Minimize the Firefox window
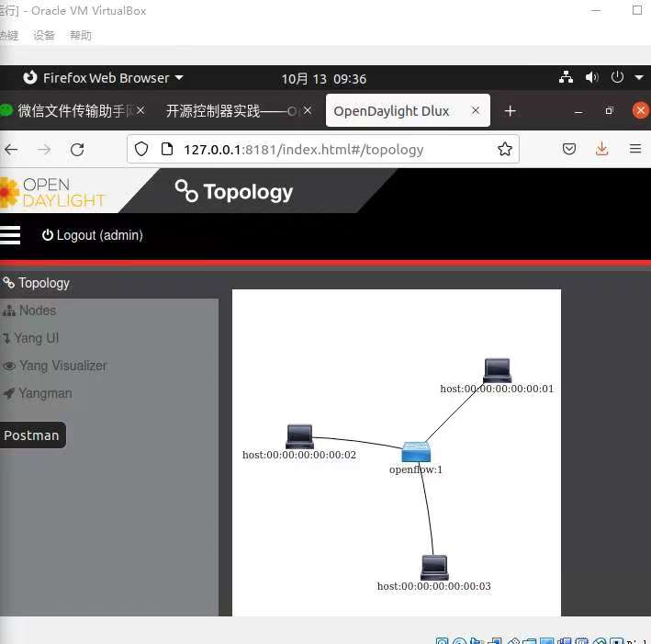Image resolution: width=651 pixels, height=644 pixels. coord(578,111)
